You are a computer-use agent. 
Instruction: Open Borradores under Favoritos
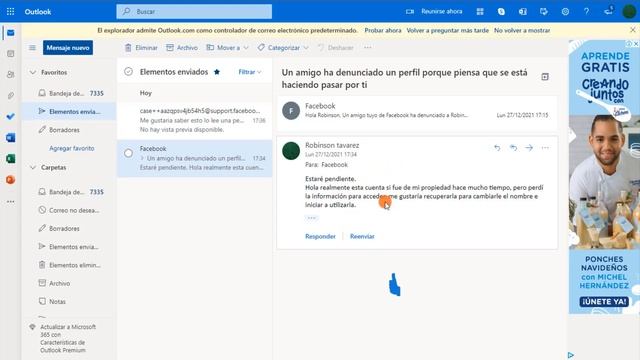69,130
